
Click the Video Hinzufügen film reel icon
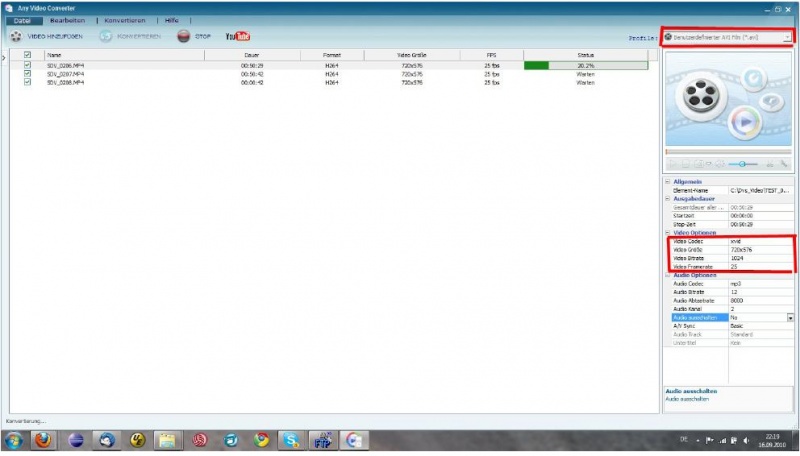click(16, 37)
